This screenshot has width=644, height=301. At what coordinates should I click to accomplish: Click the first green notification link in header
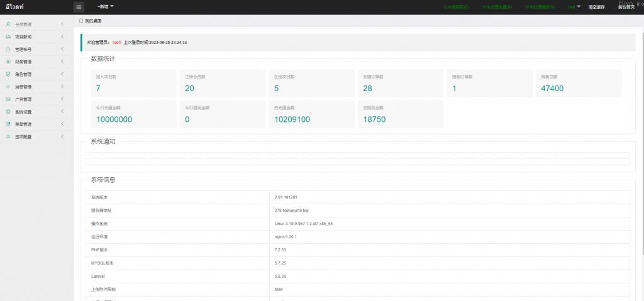457,7
